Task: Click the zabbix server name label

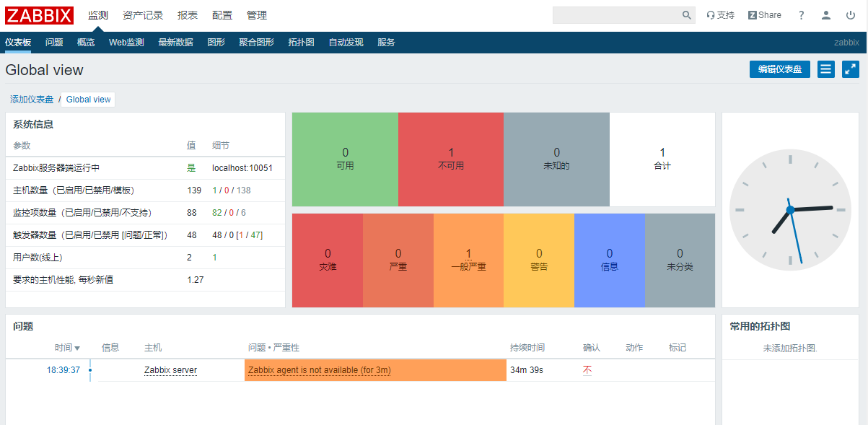Action: (846, 43)
